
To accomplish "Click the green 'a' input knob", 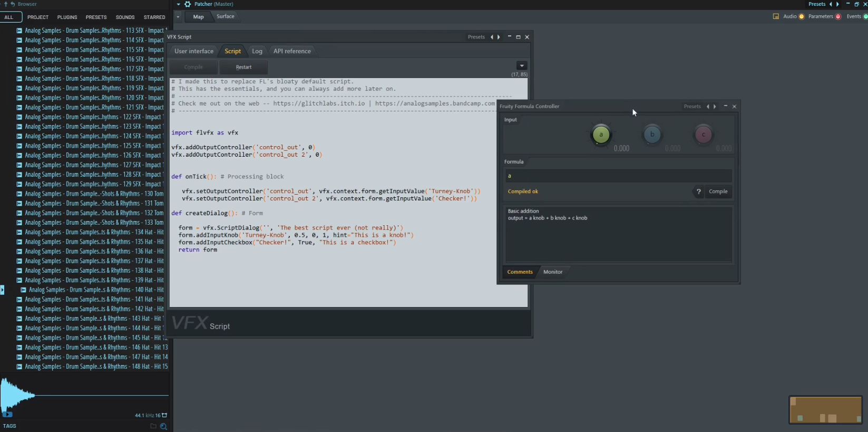I will pyautogui.click(x=601, y=135).
